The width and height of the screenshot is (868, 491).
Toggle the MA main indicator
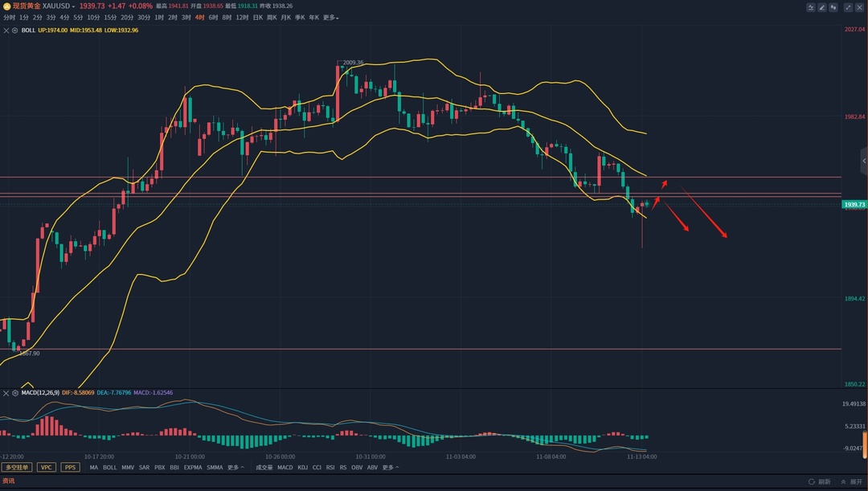94,468
